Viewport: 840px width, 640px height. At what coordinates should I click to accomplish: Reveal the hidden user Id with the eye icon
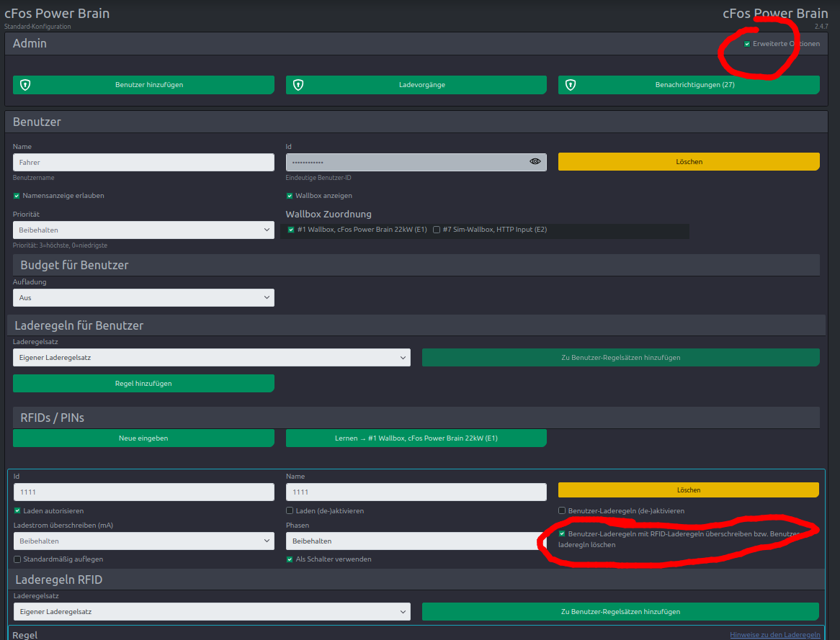coord(535,162)
